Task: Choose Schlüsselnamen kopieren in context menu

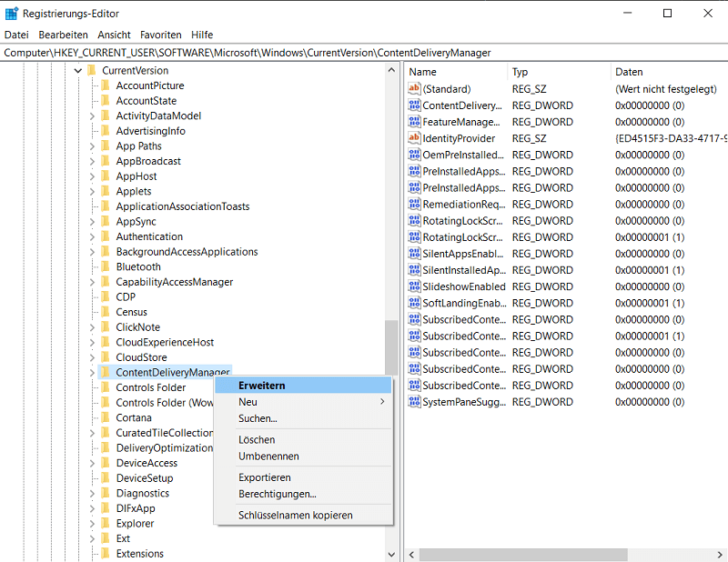Action: coord(303,515)
